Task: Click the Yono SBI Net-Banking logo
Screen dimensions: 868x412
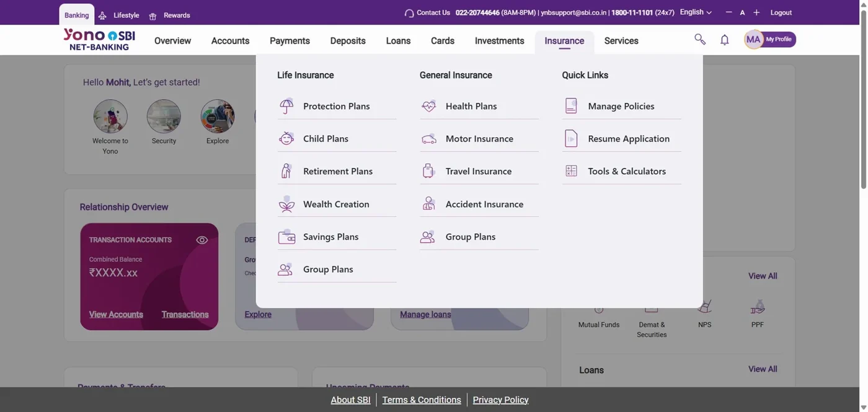Action: (x=99, y=40)
